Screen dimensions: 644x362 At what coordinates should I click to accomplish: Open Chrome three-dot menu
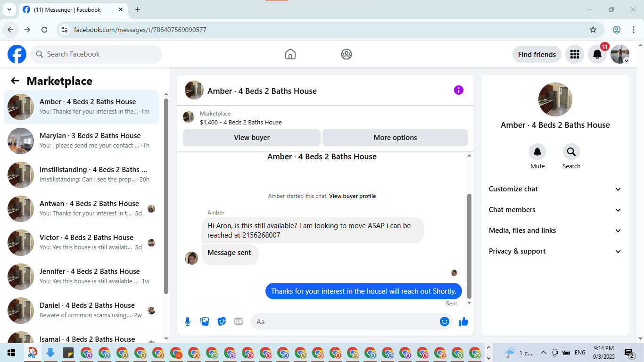click(634, 30)
